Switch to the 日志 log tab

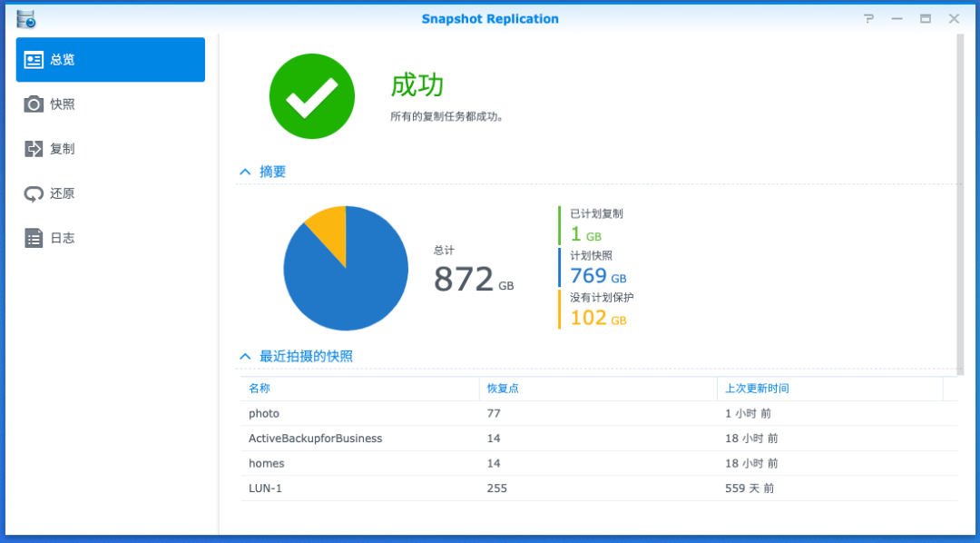click(63, 238)
